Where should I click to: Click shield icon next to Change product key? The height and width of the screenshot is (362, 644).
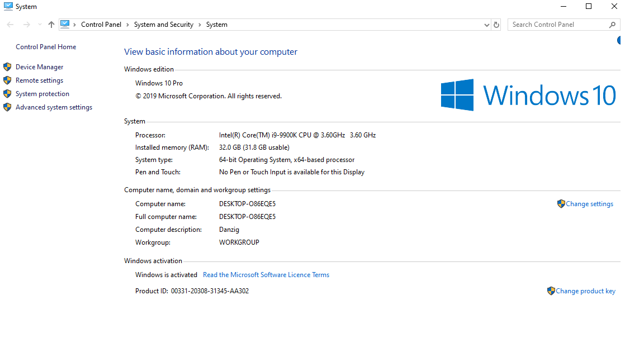pos(551,291)
